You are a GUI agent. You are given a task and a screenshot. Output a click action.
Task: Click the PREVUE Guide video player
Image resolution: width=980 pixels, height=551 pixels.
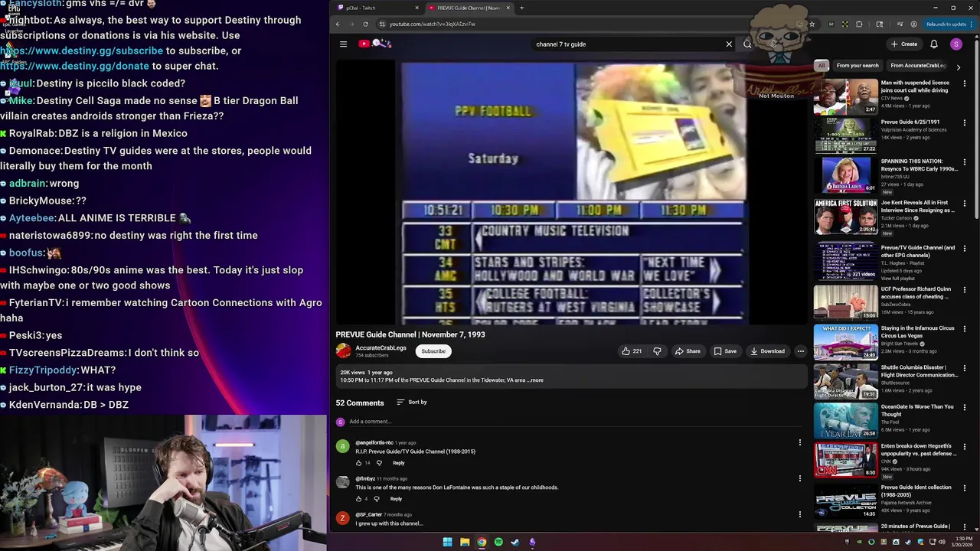click(x=572, y=193)
